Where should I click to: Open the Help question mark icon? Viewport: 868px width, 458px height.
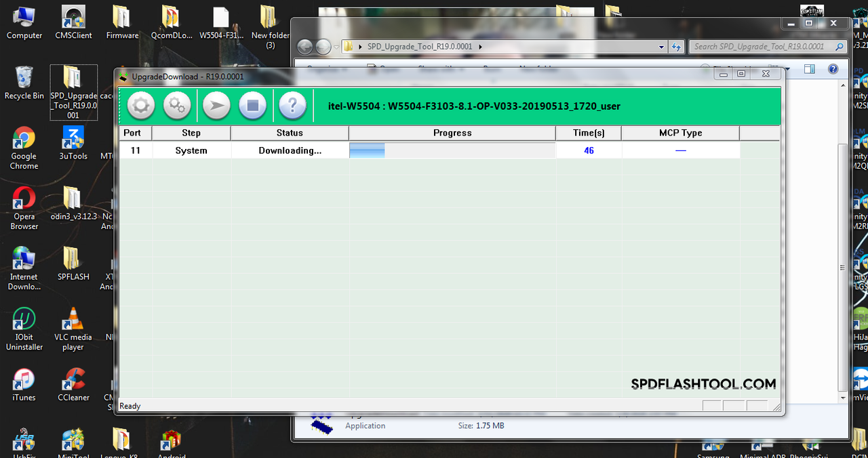click(292, 106)
